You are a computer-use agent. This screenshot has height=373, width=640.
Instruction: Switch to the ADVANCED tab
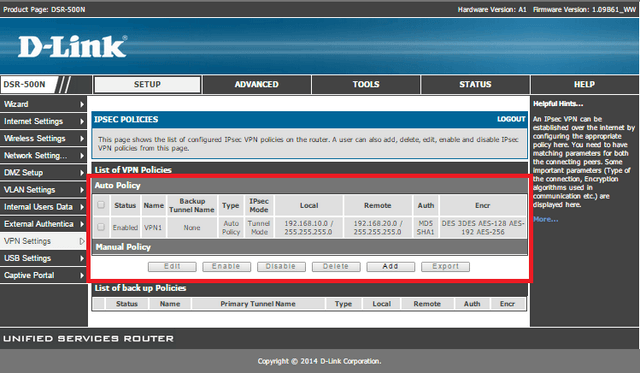257,84
